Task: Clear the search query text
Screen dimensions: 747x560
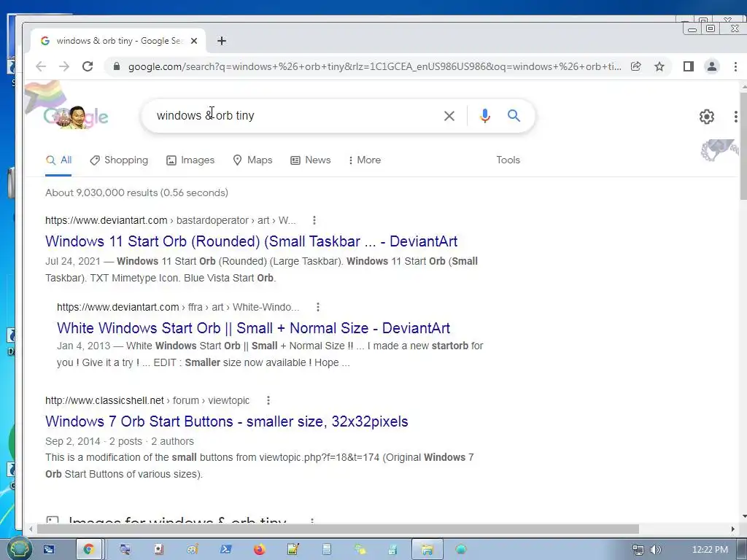Action: 449,116
